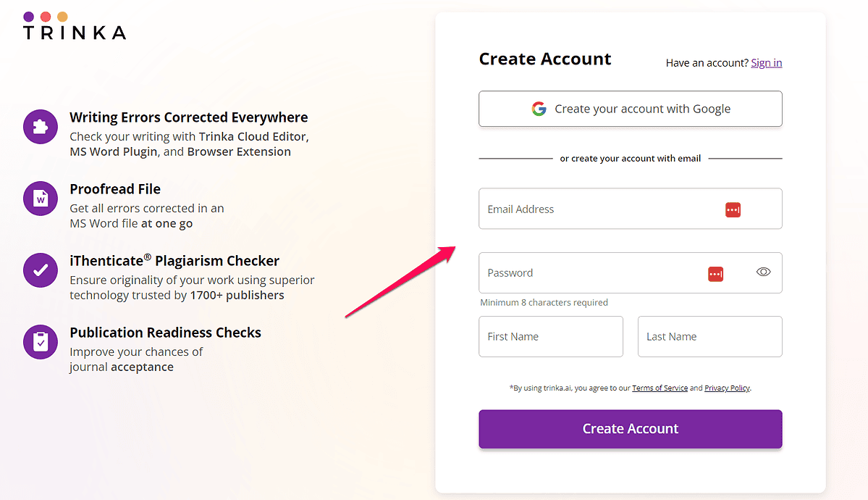Open the Terms of Service link
This screenshot has width=868, height=500.
coord(660,388)
